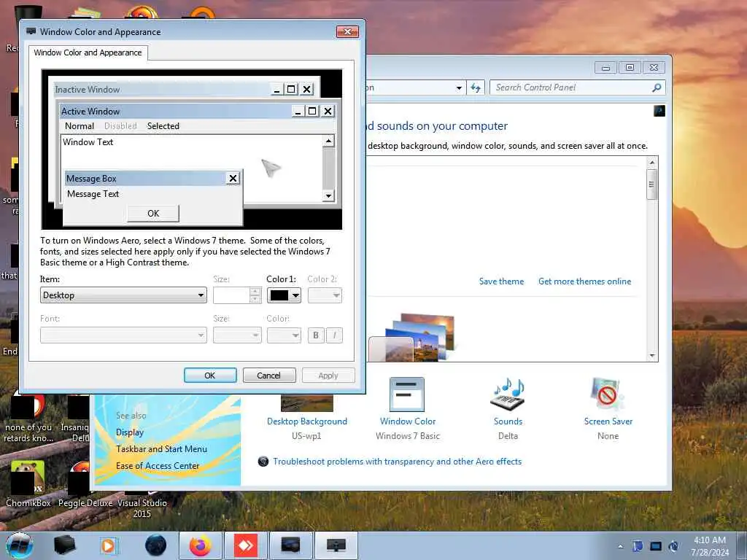Open the Item dropdown showing Desktop
747x560 pixels.
pyautogui.click(x=123, y=295)
